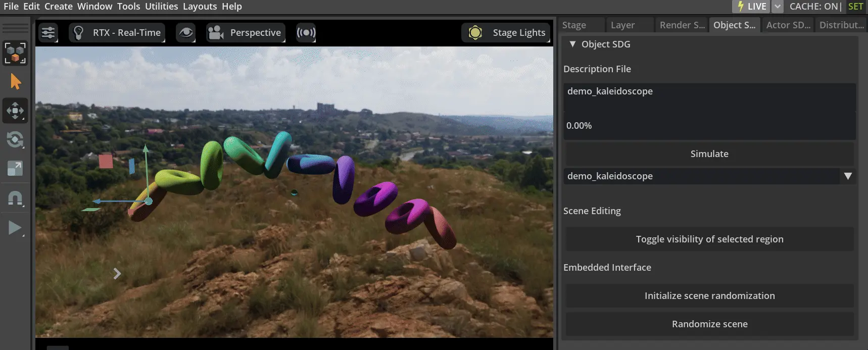Click the Play simulation button

click(x=15, y=228)
